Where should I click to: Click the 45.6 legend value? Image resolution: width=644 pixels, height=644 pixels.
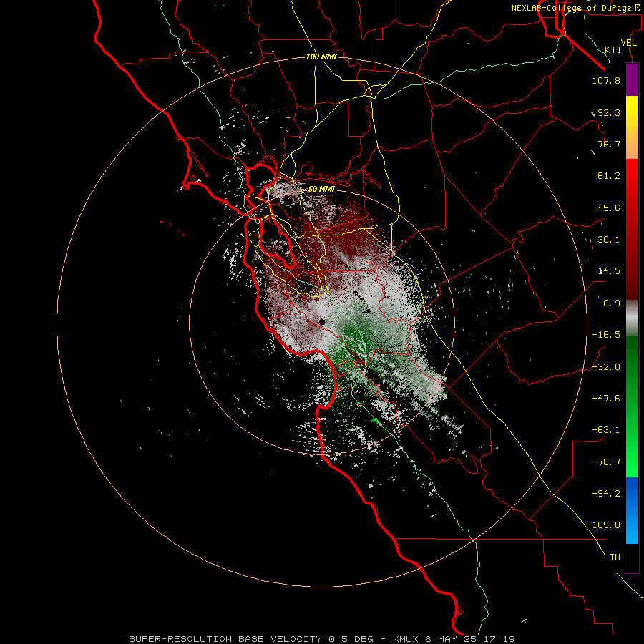tap(609, 208)
